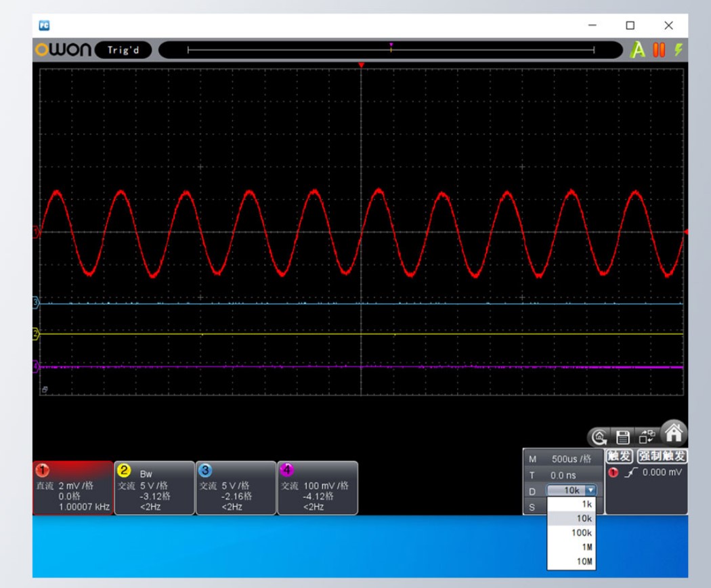Image resolution: width=711 pixels, height=588 pixels.
Task: Select 1k from the depth list
Action: 572,504
